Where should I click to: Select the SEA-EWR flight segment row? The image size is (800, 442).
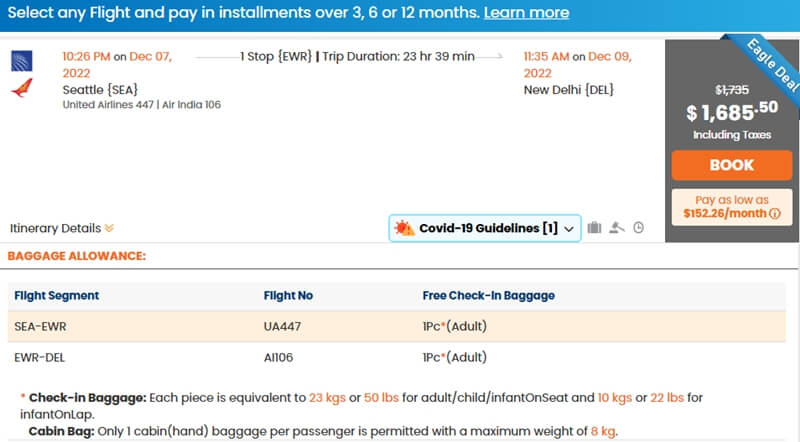tap(396, 327)
